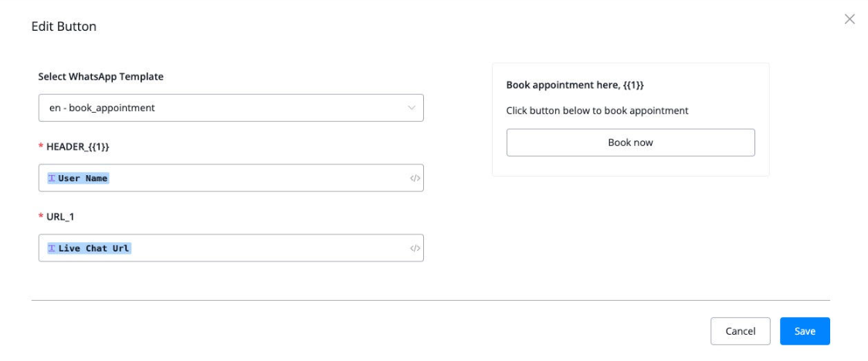Expand the template dropdown chevron
Screen dimensions: 868x361
coord(412,108)
